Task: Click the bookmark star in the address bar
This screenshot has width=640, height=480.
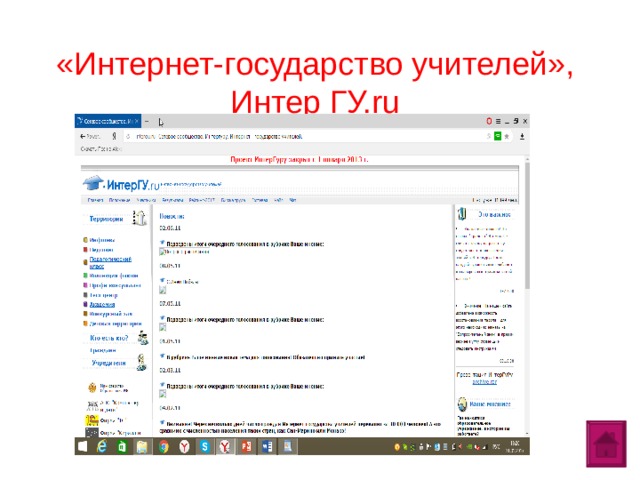Action: click(507, 136)
